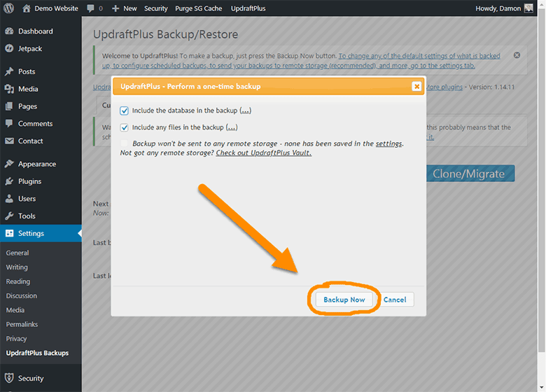The height and width of the screenshot is (392, 546).
Task: Open Discussion settings submenu
Action: [x=21, y=295]
